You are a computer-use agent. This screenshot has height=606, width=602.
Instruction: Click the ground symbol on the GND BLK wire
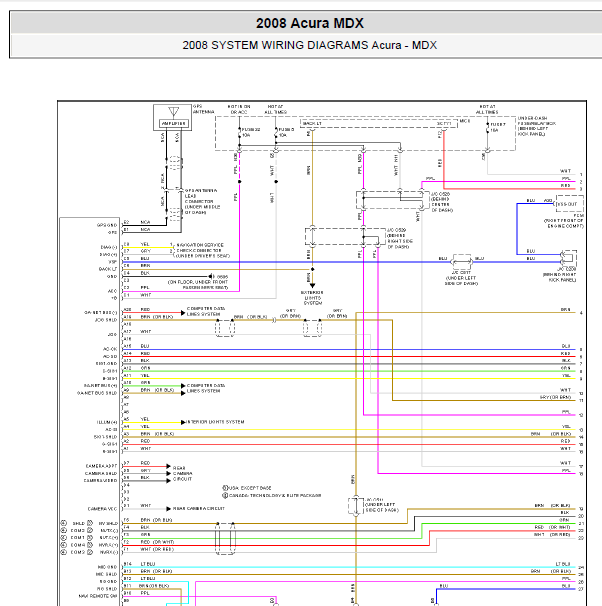(211, 276)
